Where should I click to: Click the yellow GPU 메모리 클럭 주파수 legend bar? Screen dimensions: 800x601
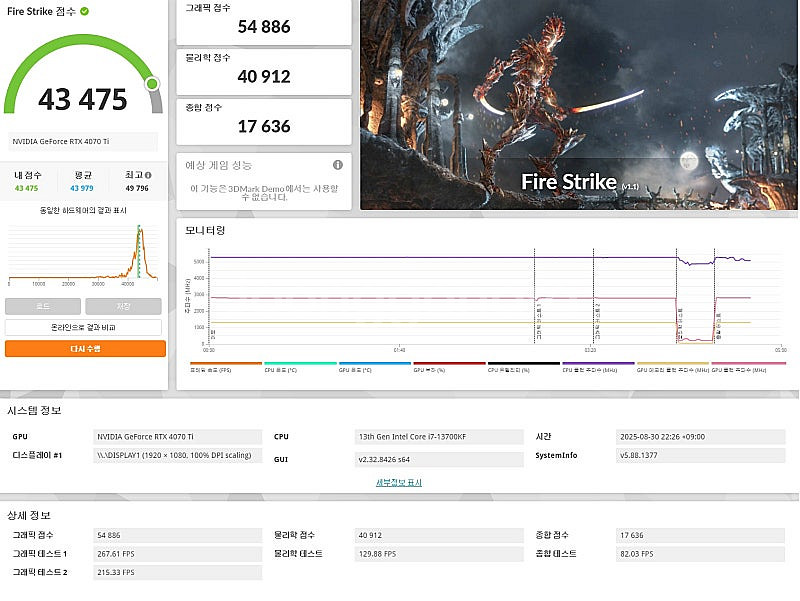tap(672, 364)
